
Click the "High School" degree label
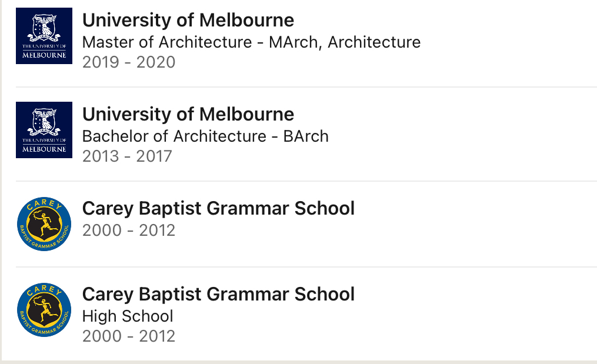(x=128, y=316)
